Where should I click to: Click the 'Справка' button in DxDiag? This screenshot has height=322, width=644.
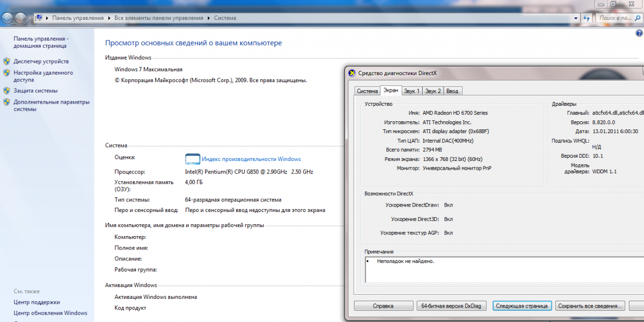383,306
